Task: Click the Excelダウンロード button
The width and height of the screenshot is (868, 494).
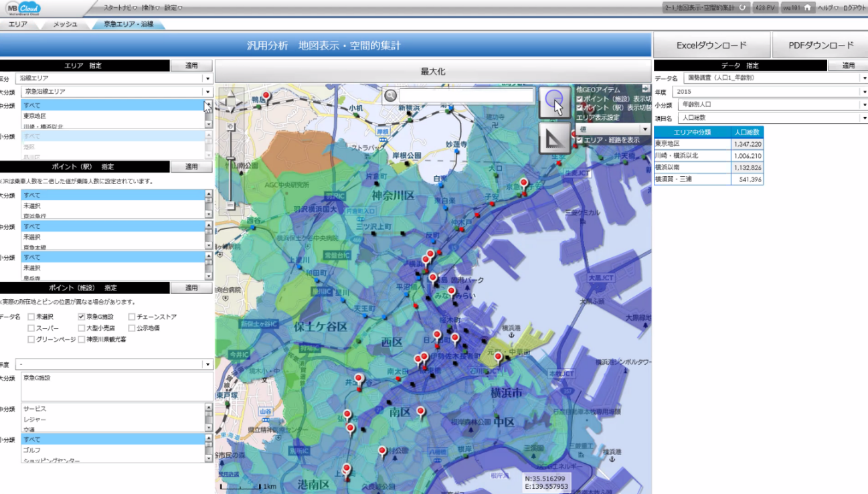Action: [711, 46]
